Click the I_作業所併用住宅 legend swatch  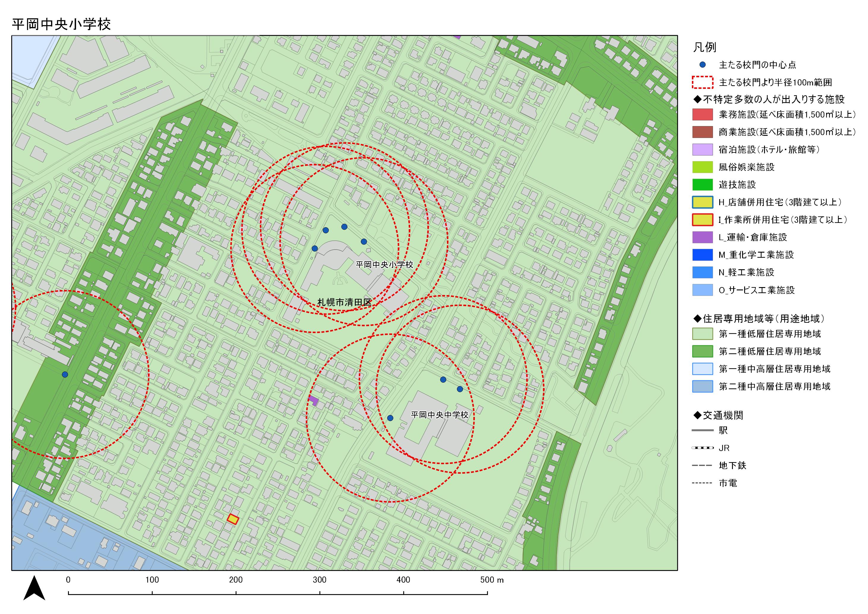[x=702, y=220]
